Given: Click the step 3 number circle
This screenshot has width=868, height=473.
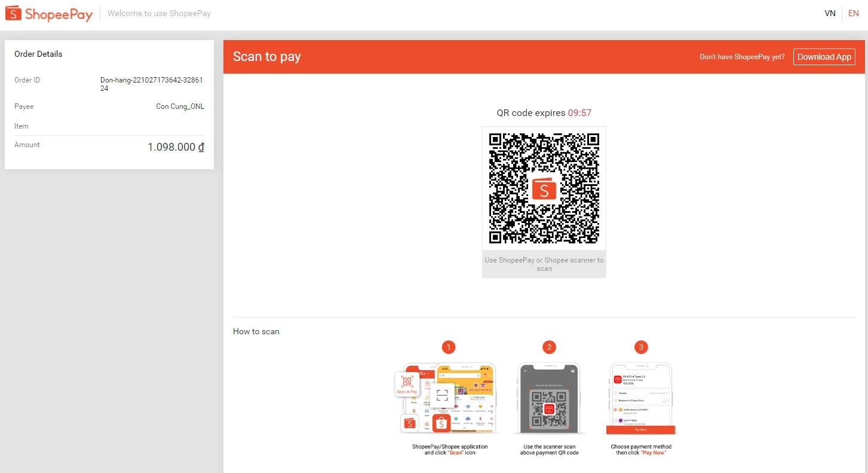Looking at the screenshot, I should coord(641,347).
